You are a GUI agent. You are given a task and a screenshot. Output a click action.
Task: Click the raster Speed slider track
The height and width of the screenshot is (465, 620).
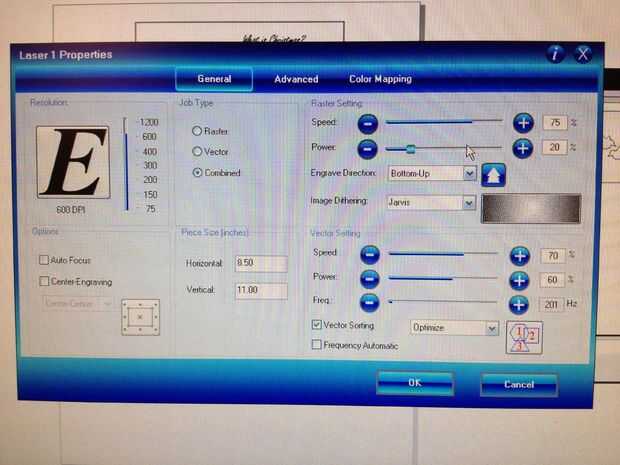[444, 121]
